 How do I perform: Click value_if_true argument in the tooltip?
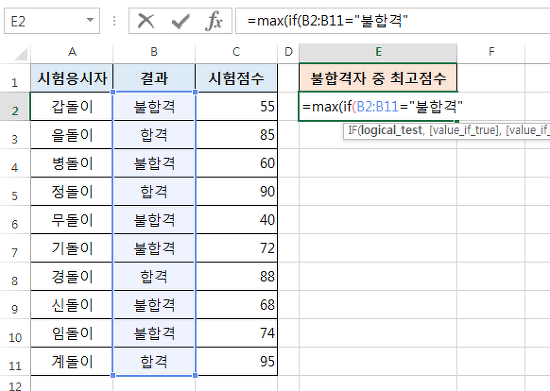(464, 130)
